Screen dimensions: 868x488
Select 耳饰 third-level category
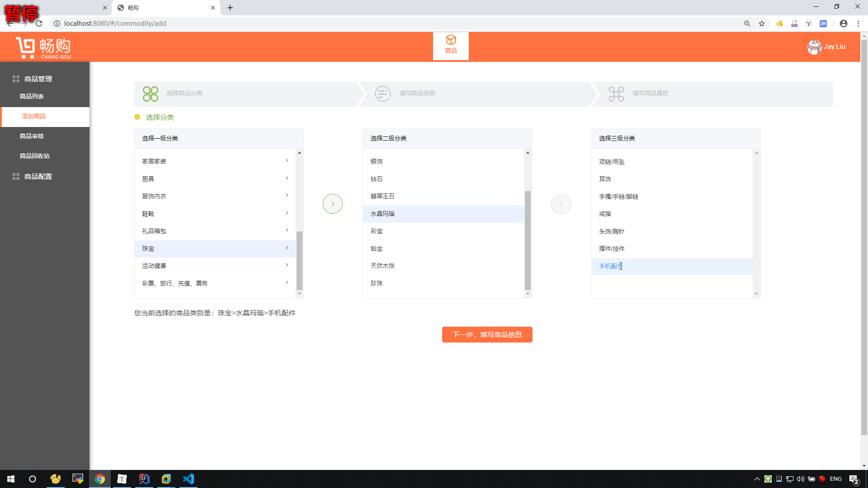(672, 179)
